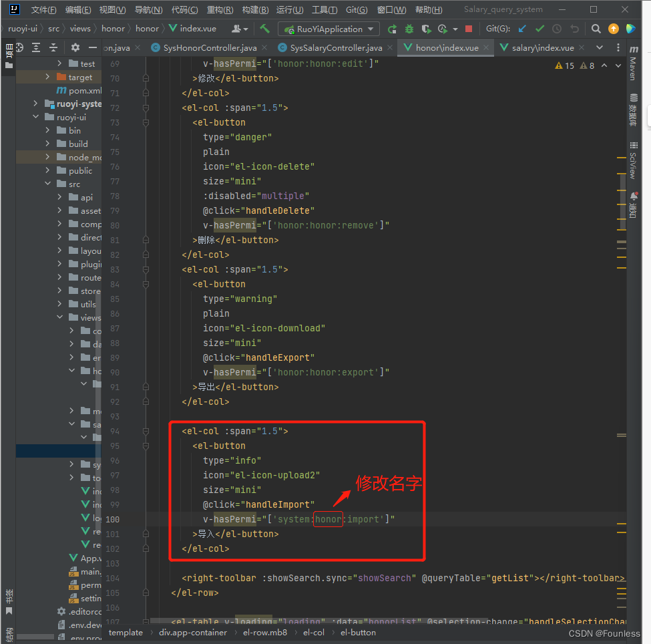Image resolution: width=651 pixels, height=644 pixels.
Task: Open project panel gear settings icon
Action: point(75,47)
